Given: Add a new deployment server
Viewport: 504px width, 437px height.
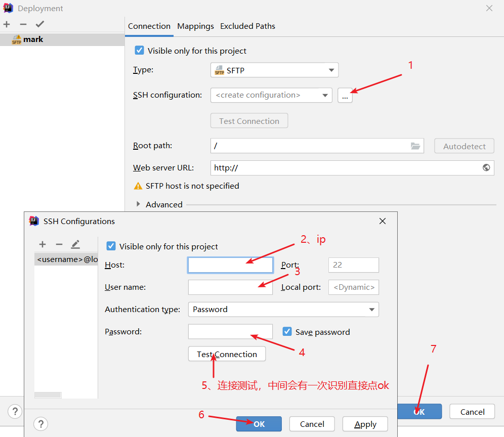Looking at the screenshot, I should (7, 24).
